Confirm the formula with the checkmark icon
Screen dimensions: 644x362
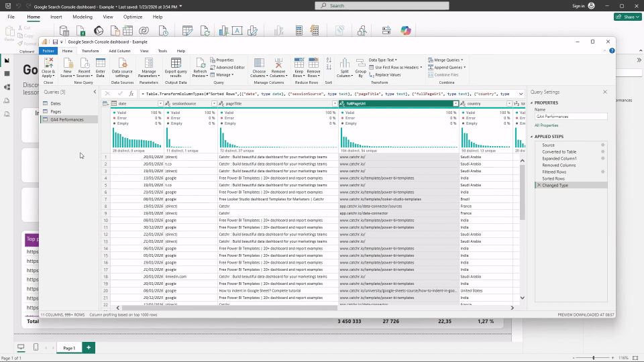coord(120,94)
